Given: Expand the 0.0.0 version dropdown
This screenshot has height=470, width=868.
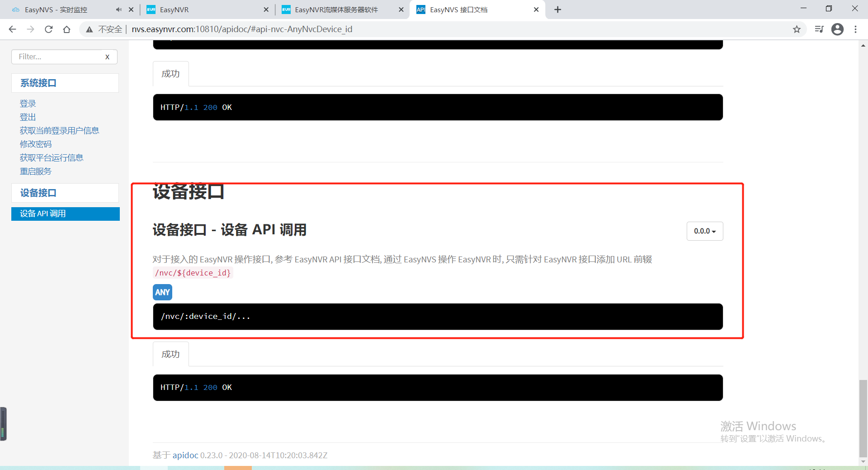Looking at the screenshot, I should click(x=705, y=231).
